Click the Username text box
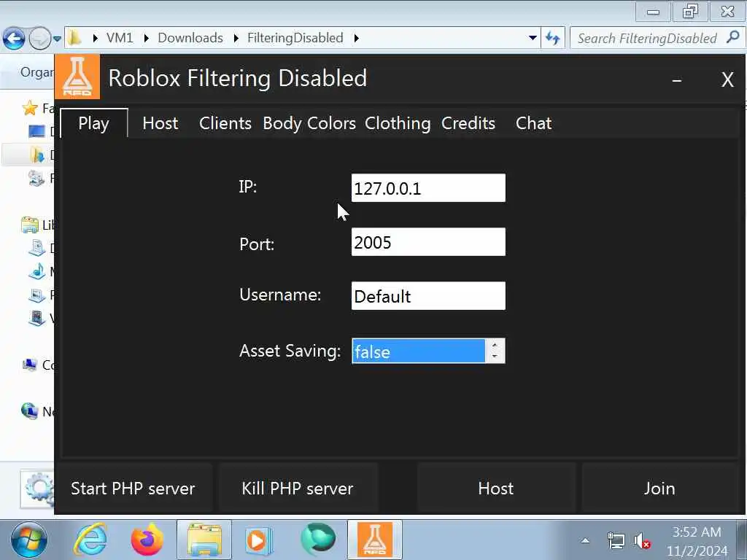The height and width of the screenshot is (560, 747). pos(428,296)
